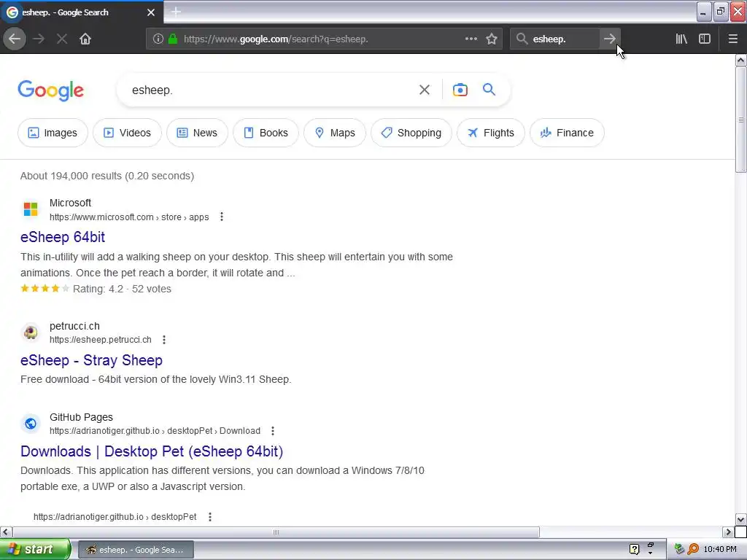747x560 pixels.
Task: Stop loading the page with X button
Action: [62, 39]
